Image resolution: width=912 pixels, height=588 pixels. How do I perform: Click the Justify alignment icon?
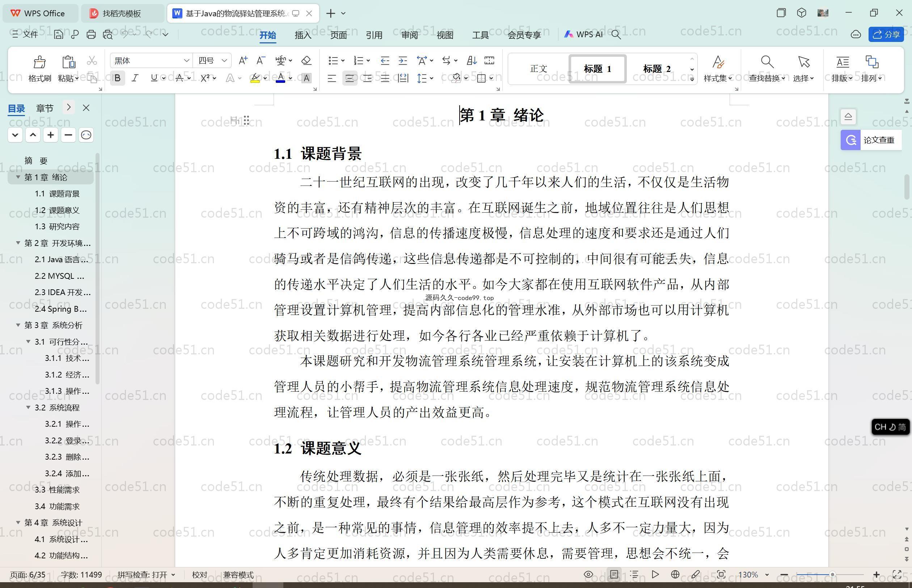[385, 78]
